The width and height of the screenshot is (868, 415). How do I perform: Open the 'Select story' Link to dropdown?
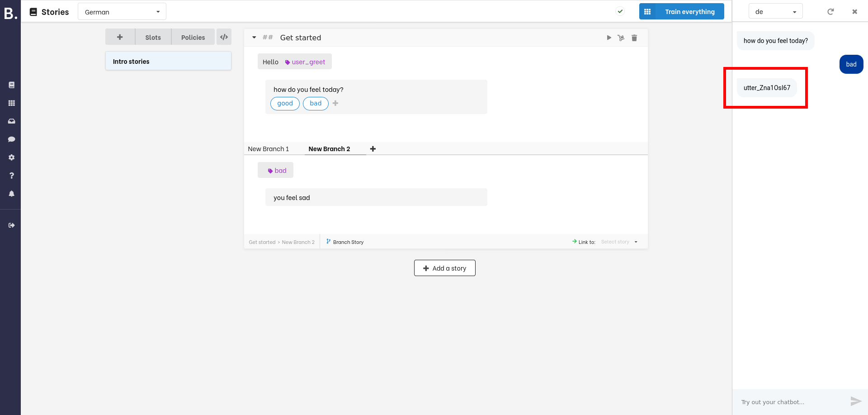tap(618, 242)
